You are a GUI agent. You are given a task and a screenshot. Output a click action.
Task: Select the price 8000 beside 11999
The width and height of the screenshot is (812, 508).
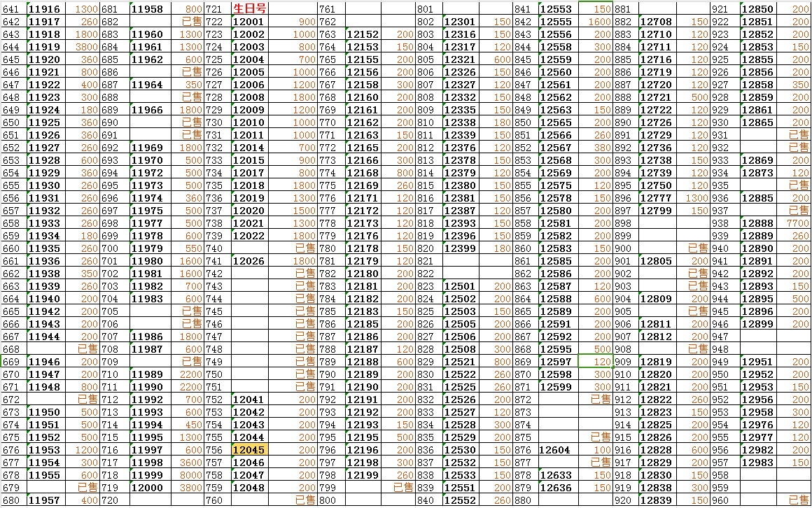tap(187, 475)
